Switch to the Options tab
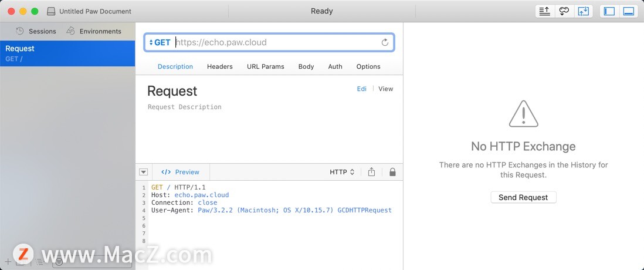 (368, 66)
